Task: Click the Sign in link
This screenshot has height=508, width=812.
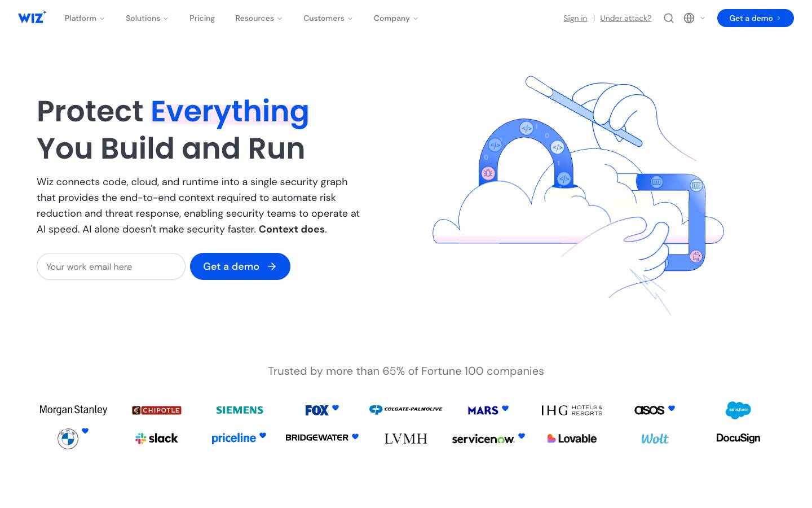Action: click(575, 18)
